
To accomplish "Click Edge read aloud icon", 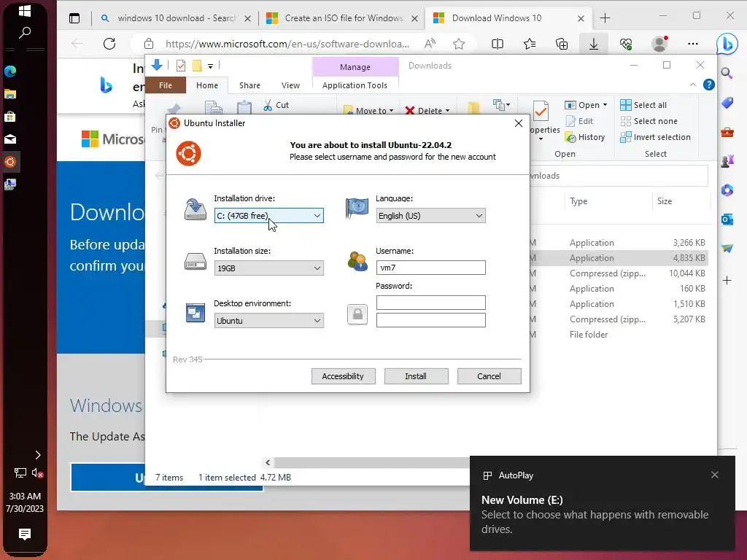I will 430,44.
